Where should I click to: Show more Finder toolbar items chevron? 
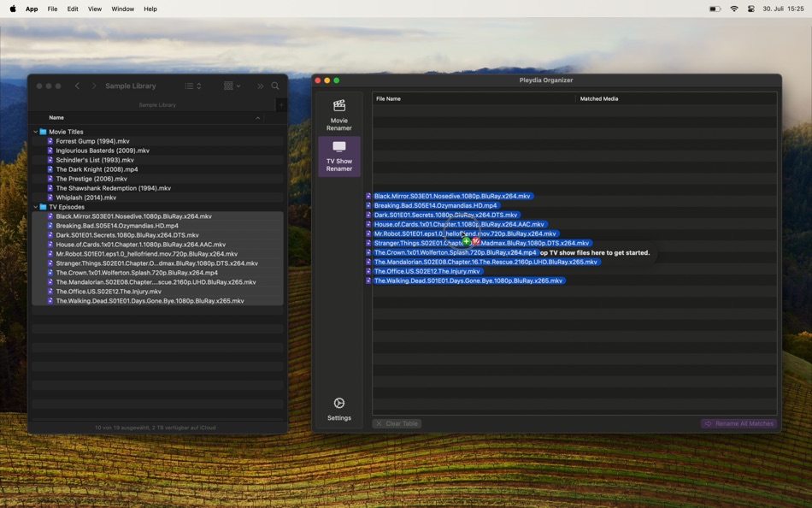coord(261,86)
